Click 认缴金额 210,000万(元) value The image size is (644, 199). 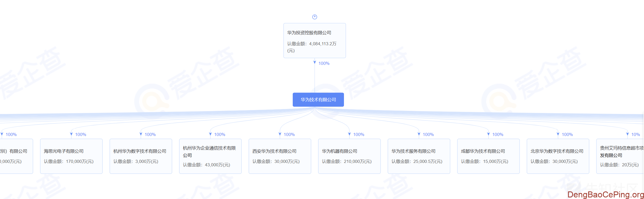pyautogui.click(x=347, y=161)
